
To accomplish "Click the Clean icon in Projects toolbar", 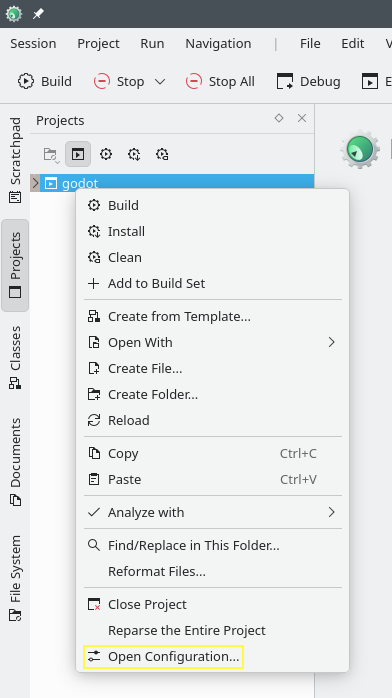I will [162, 154].
